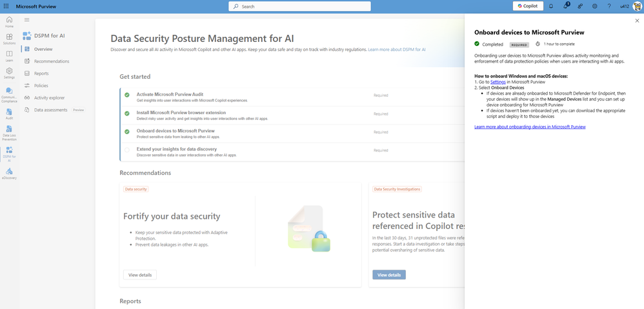Click the DSPM for AI header icon
Image resolution: width=644 pixels, height=309 pixels.
26,35
